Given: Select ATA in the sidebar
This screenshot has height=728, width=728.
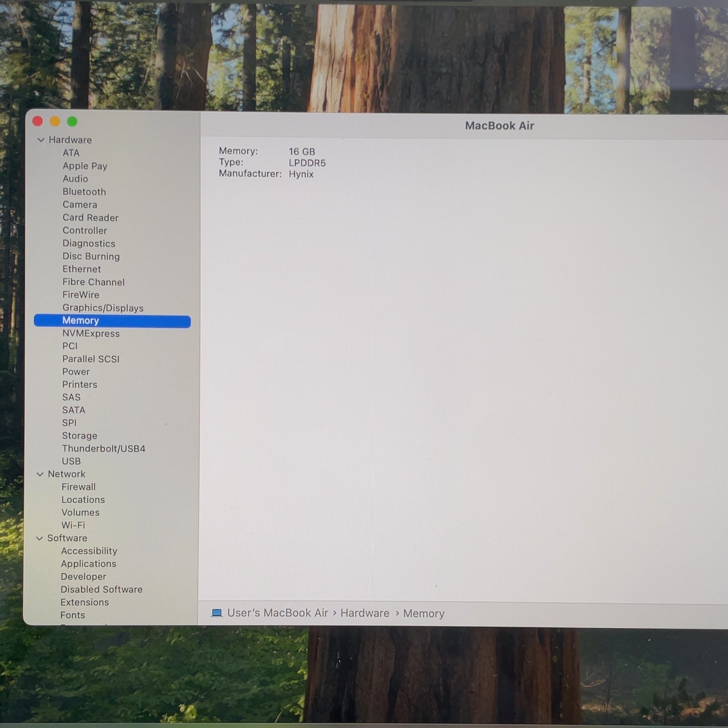Looking at the screenshot, I should 71,153.
